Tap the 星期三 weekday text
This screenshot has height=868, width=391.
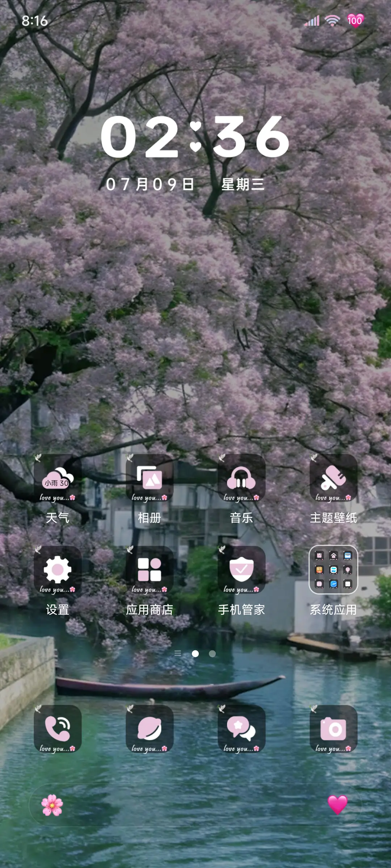pos(243,184)
